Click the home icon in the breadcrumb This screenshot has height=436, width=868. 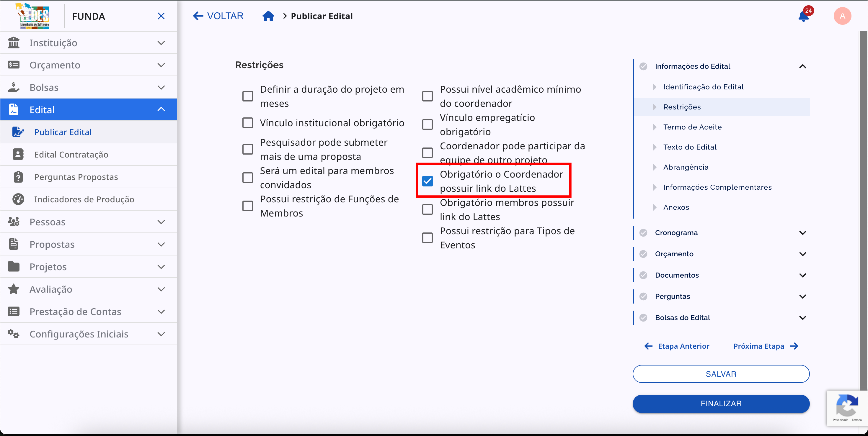tap(268, 16)
